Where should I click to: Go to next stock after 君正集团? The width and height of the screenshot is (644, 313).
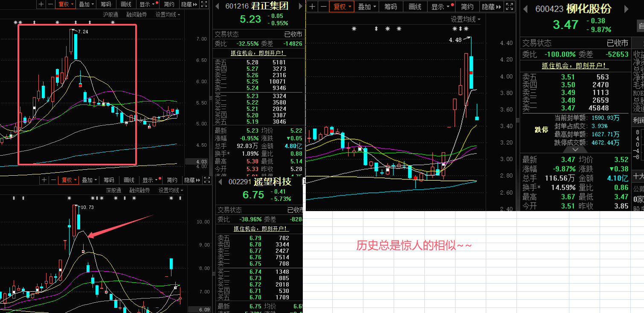300,6
